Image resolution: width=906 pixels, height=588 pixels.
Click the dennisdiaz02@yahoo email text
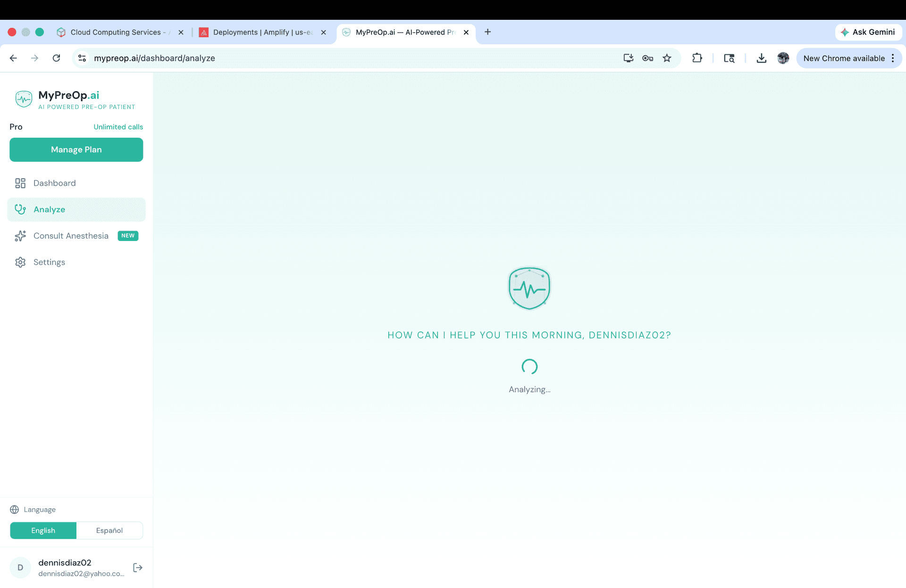[81, 574]
